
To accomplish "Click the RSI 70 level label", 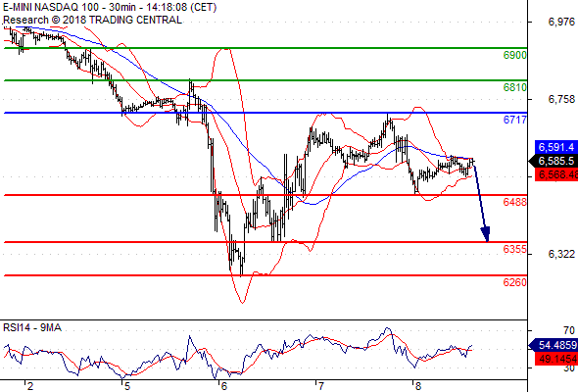I will click(569, 330).
